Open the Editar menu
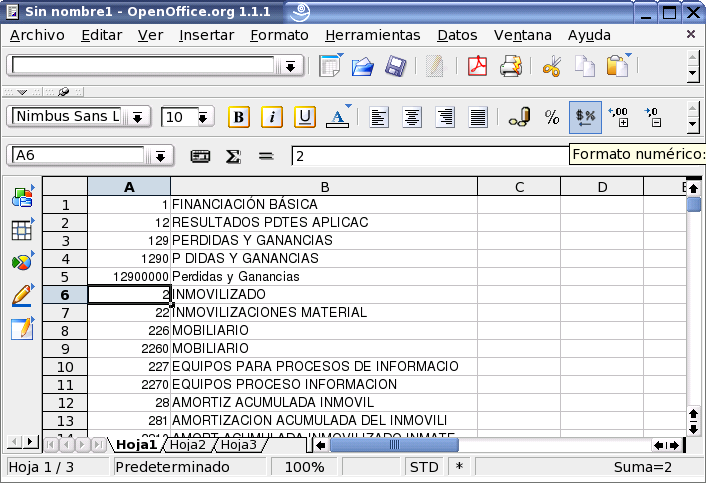Viewport: 706px width, 483px height. pyautogui.click(x=101, y=35)
